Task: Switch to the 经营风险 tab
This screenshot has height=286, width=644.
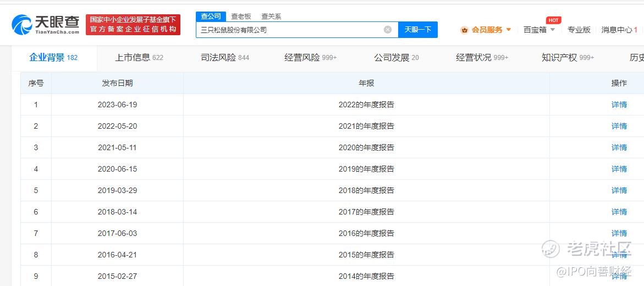Action: click(x=311, y=58)
